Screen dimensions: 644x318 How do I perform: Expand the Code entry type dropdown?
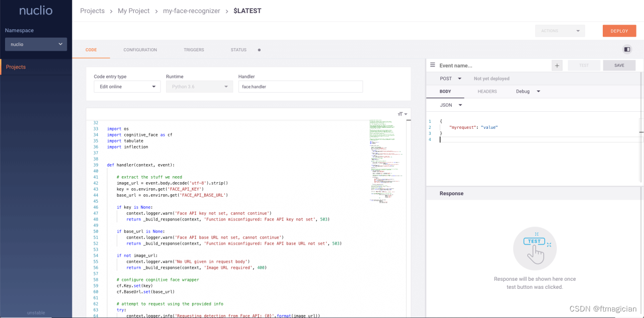pyautogui.click(x=127, y=87)
